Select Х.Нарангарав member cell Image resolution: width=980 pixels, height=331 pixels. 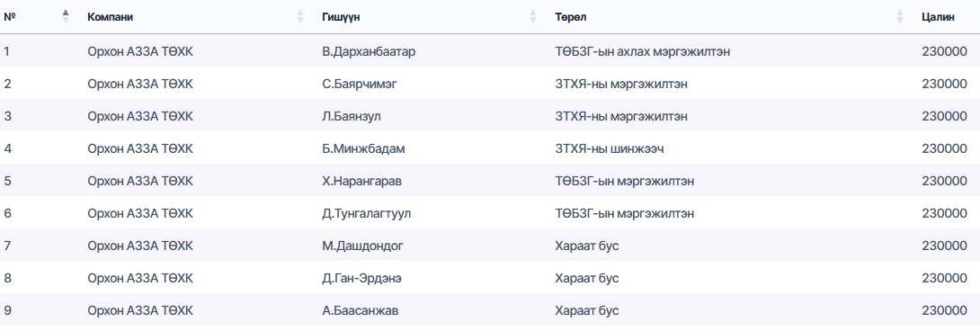pyautogui.click(x=361, y=182)
